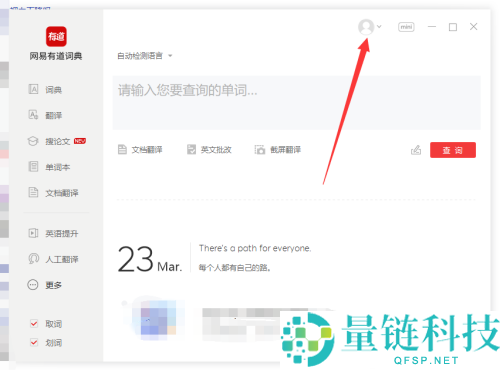The width and height of the screenshot is (500, 371).
Task: Click the sidebar 文档翻译 document icon
Action: [x=33, y=192]
